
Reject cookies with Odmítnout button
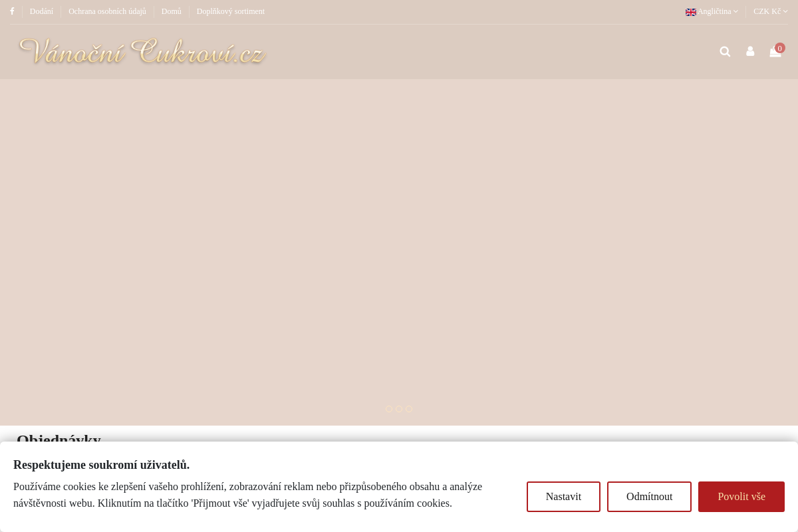click(x=649, y=497)
